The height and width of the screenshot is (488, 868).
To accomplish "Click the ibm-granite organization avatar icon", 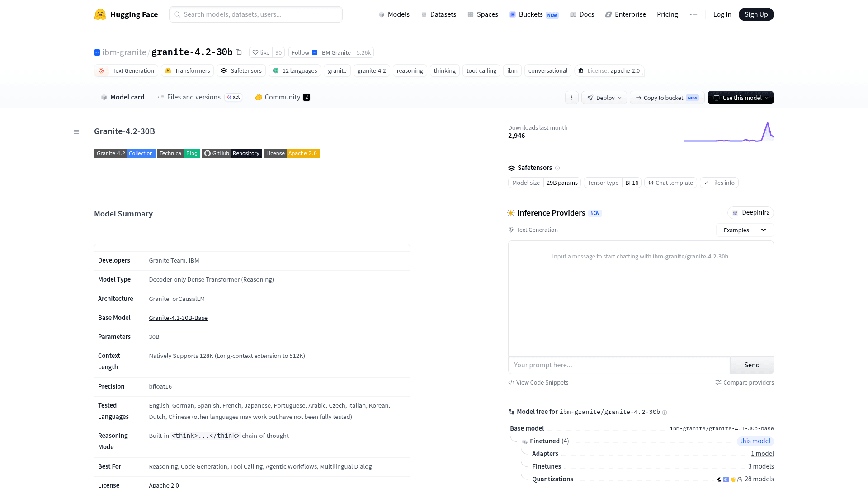I will pyautogui.click(x=97, y=52).
